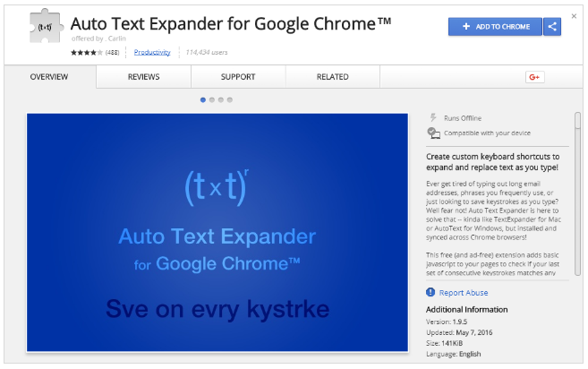Viewport: 588px width, 369px height.
Task: Click the Auto Text Expander promo screenshot
Action: coord(217,232)
